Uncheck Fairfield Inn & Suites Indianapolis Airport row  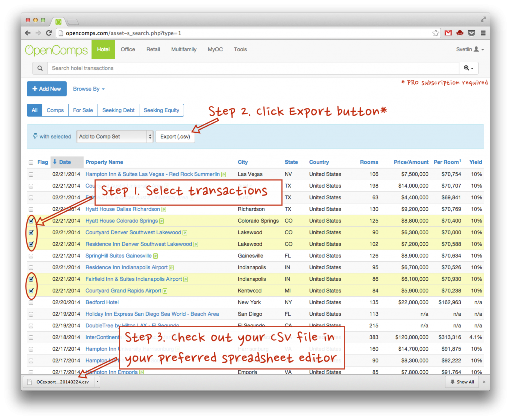(31, 279)
